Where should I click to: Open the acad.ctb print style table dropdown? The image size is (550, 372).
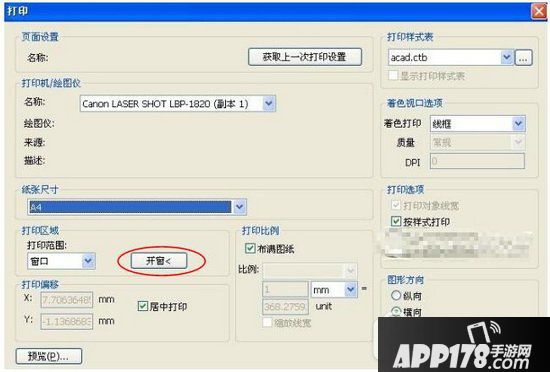pyautogui.click(x=451, y=58)
